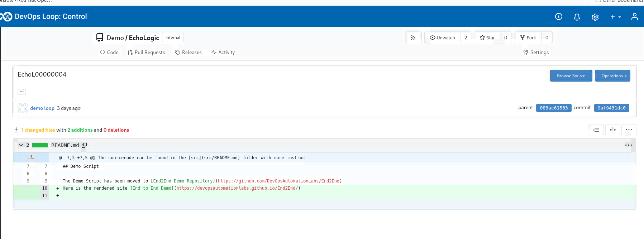Go to the Releases tab
The width and height of the screenshot is (644, 239).
click(188, 52)
